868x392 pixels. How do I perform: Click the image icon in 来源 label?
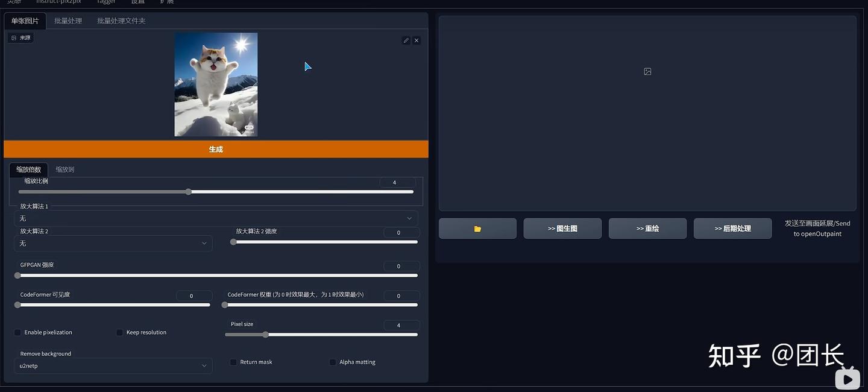point(14,37)
